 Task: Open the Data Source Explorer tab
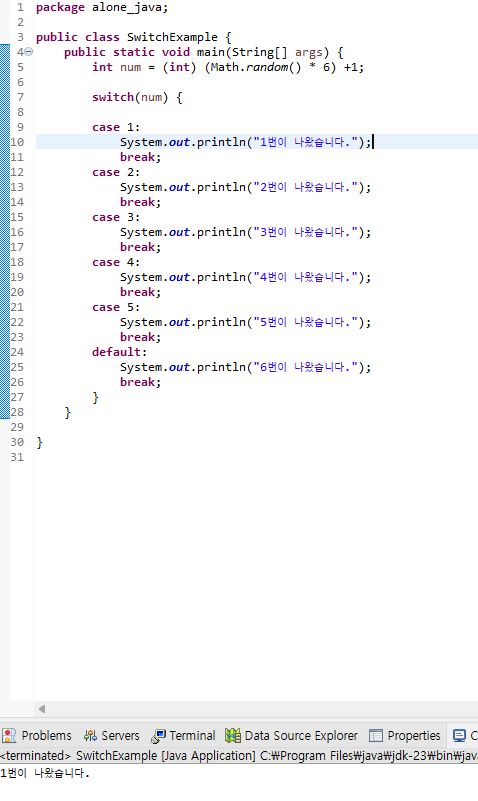[x=292, y=736]
